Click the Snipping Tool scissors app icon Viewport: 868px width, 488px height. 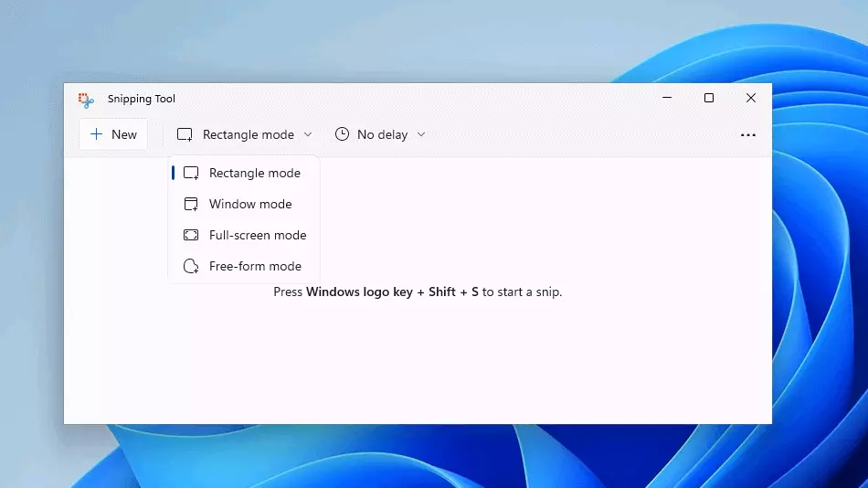pyautogui.click(x=86, y=100)
